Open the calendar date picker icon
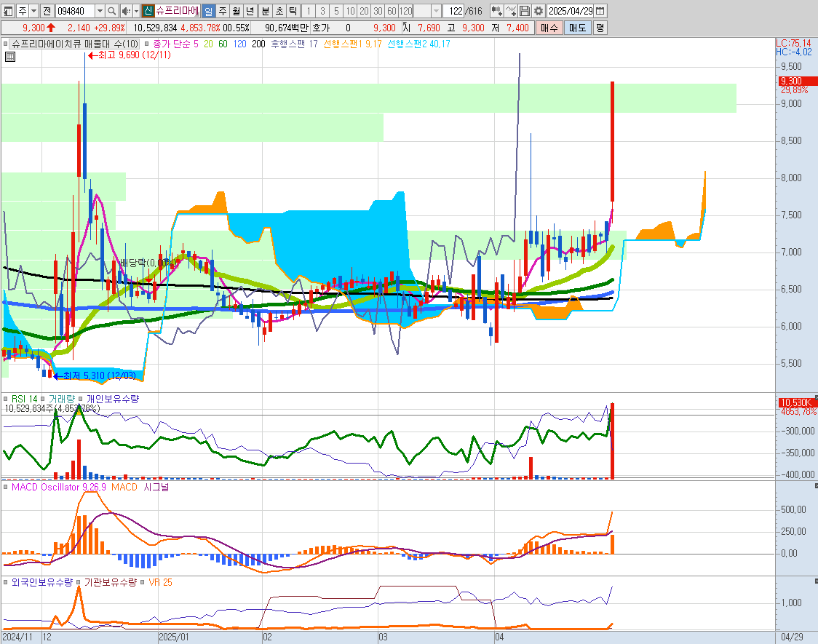This screenshot has height=644, width=818. tap(600, 11)
